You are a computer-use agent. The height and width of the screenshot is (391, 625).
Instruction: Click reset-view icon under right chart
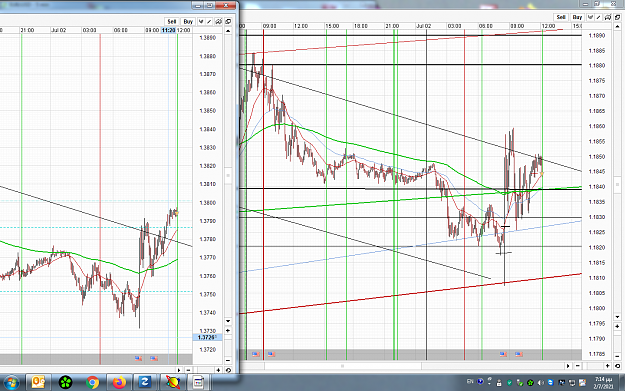pos(617,365)
